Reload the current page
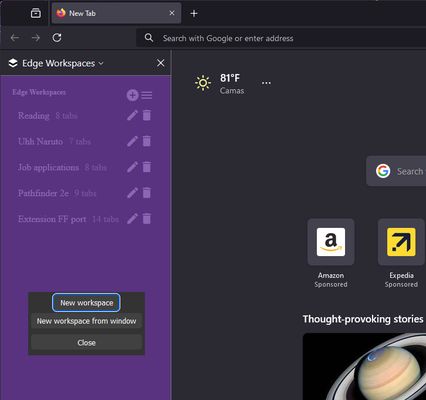Image resolution: width=426 pixels, height=400 pixels. [x=57, y=38]
